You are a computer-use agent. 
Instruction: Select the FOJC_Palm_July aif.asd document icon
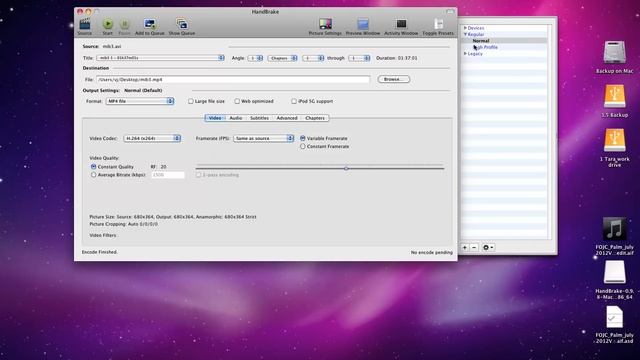click(614, 317)
